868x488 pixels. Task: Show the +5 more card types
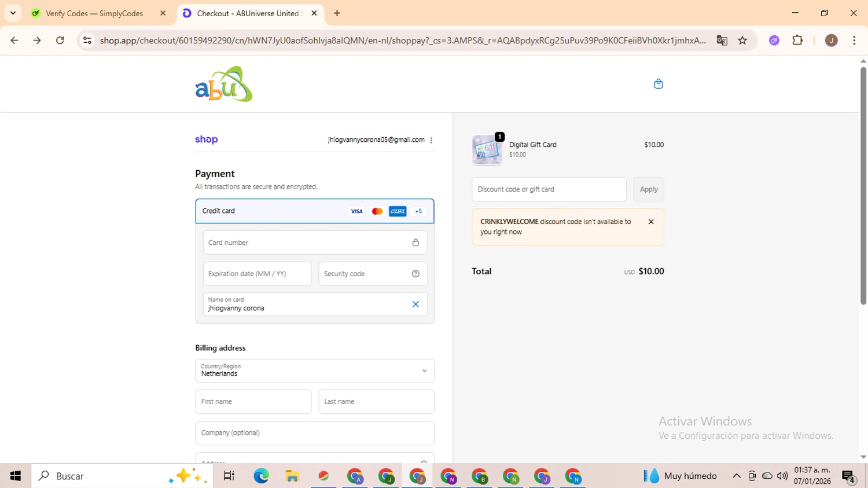(418, 211)
